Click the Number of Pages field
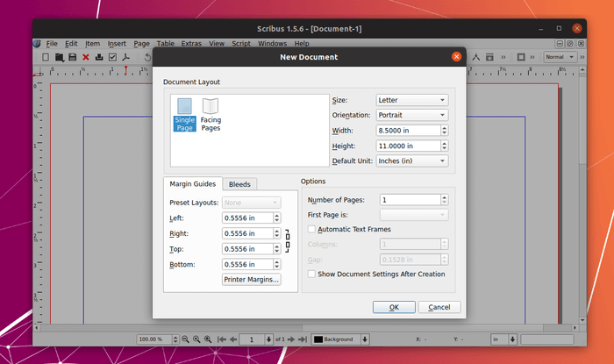614x364 pixels. [411, 200]
